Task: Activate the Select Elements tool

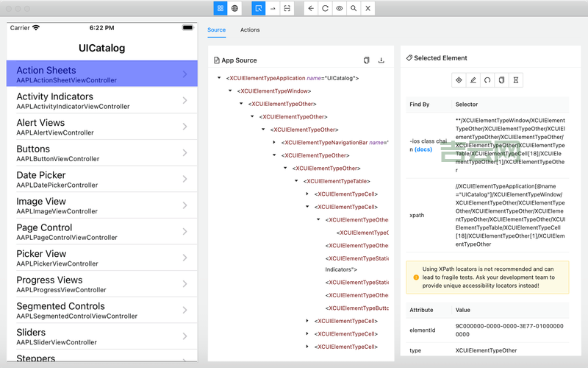Action: tap(258, 8)
